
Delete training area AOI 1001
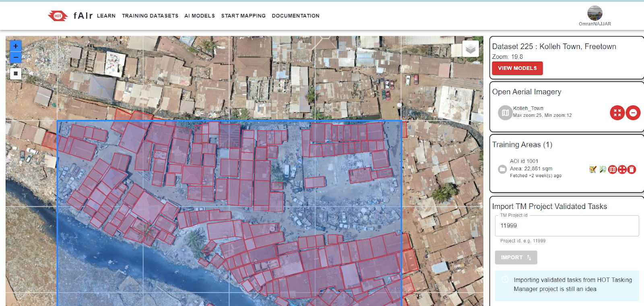(x=632, y=170)
